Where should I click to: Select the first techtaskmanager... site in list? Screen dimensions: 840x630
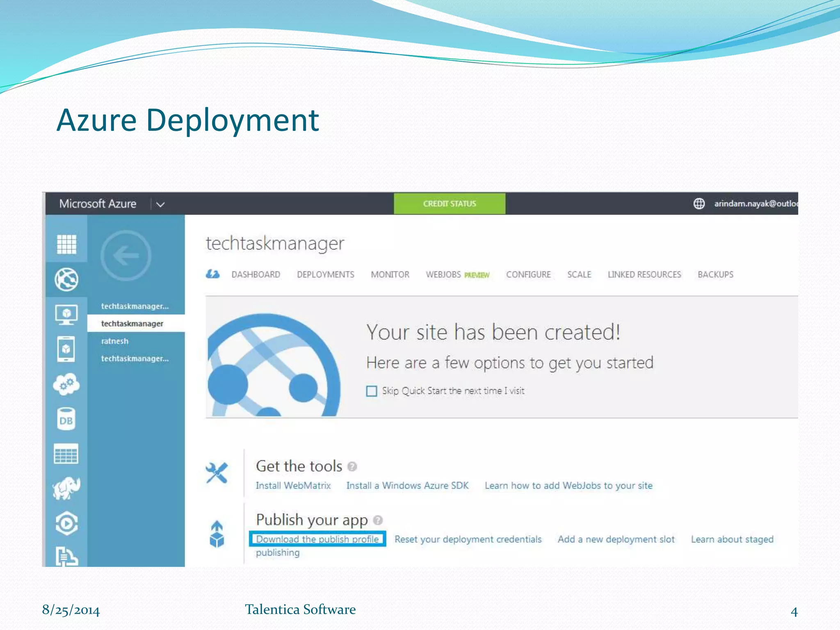[x=136, y=306]
